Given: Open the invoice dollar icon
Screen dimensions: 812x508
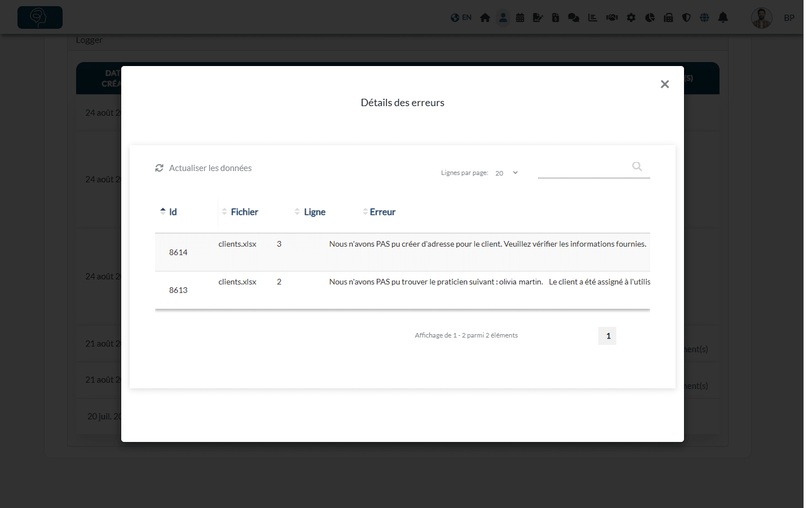Looking at the screenshot, I should click(x=555, y=17).
